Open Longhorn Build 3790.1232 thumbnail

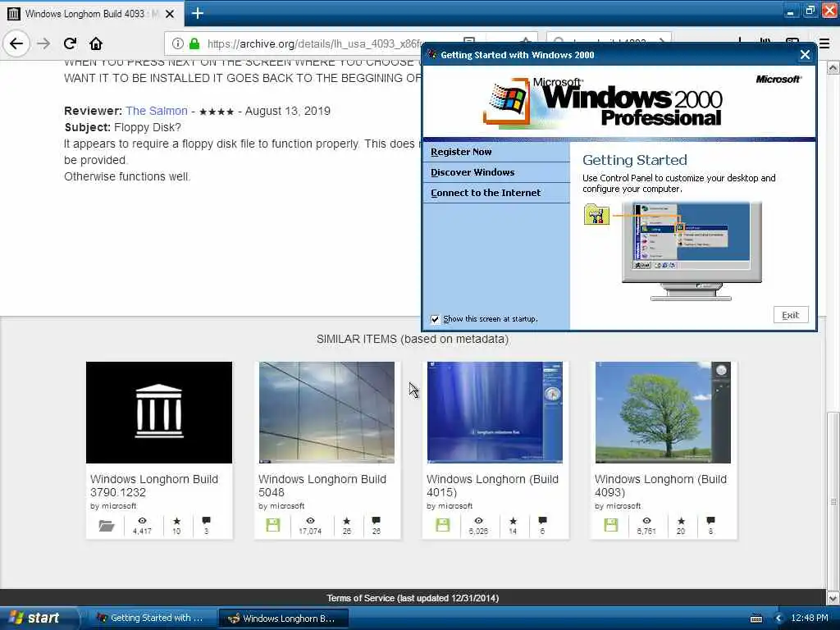(x=159, y=413)
